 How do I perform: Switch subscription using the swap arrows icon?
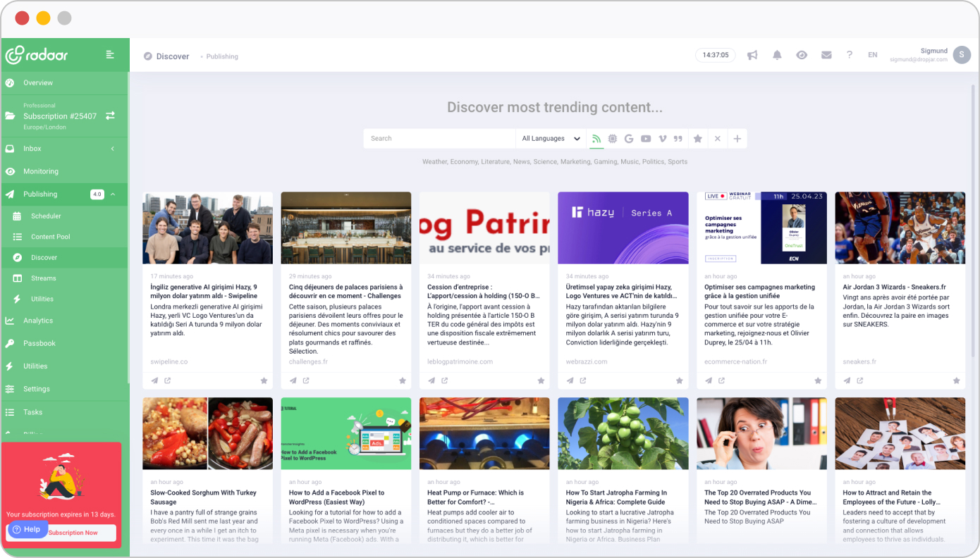pos(110,116)
